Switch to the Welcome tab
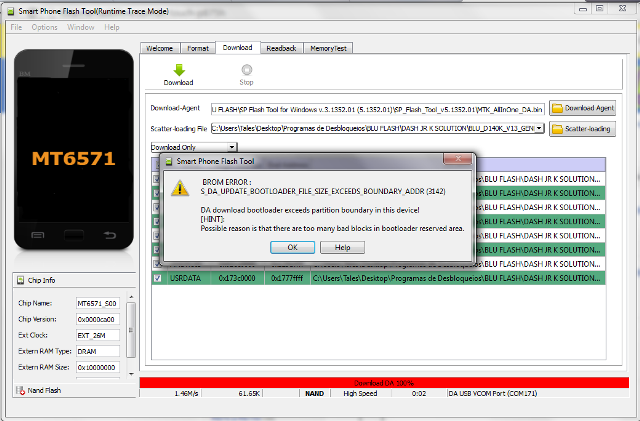The image size is (640, 421). point(160,48)
